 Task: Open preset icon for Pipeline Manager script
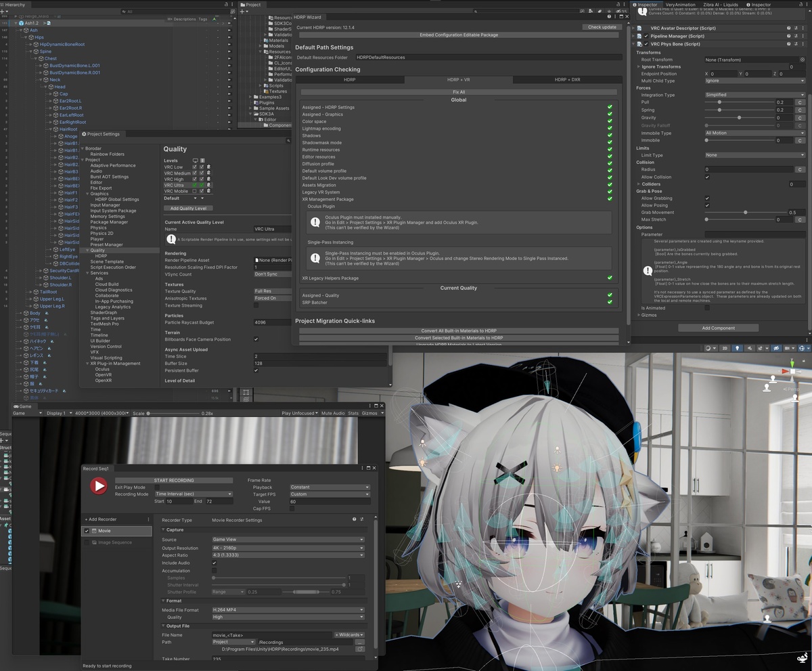(796, 36)
